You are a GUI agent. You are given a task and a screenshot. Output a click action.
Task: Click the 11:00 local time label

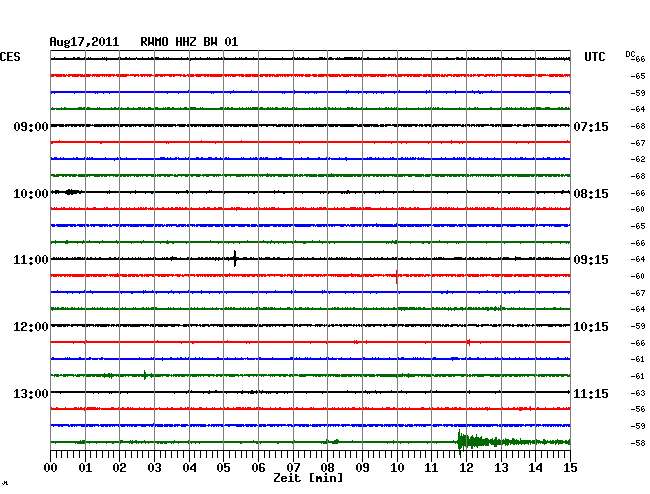coord(31,260)
